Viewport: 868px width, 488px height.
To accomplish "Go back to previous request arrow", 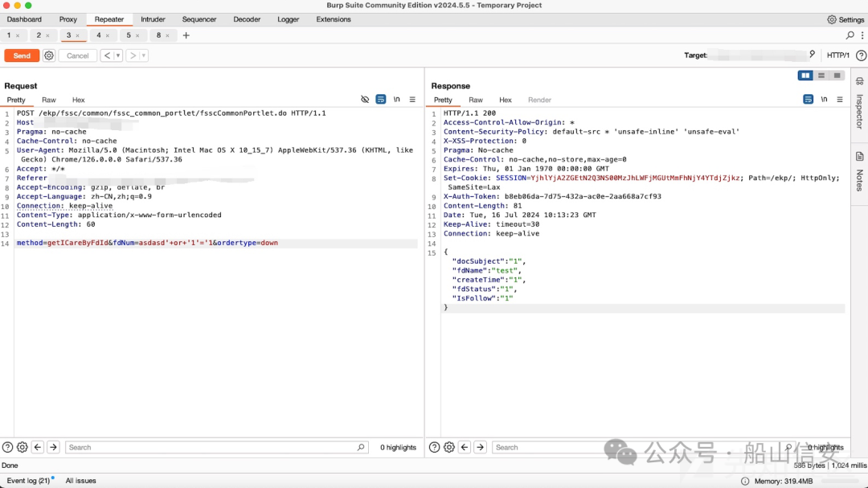I will [x=108, y=55].
